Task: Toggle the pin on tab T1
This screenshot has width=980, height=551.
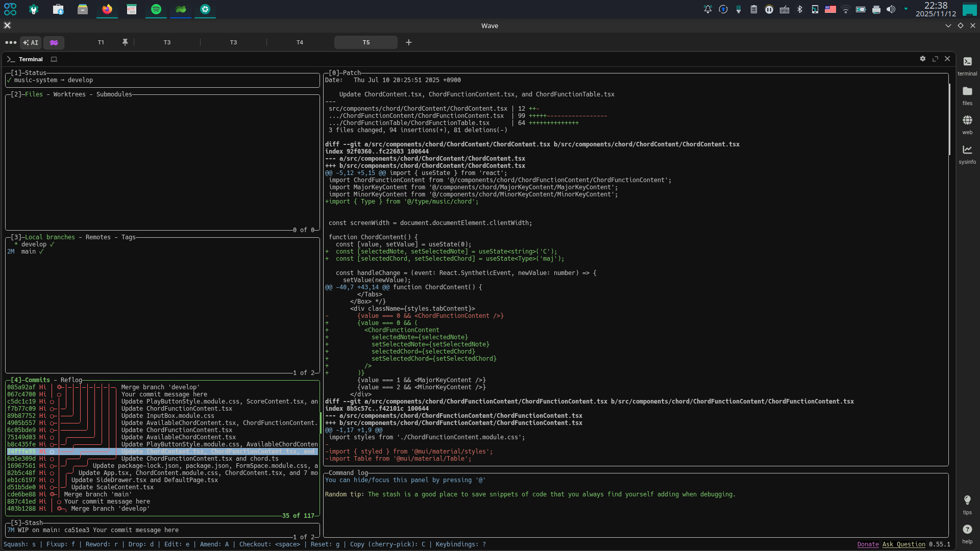Action: tap(125, 43)
